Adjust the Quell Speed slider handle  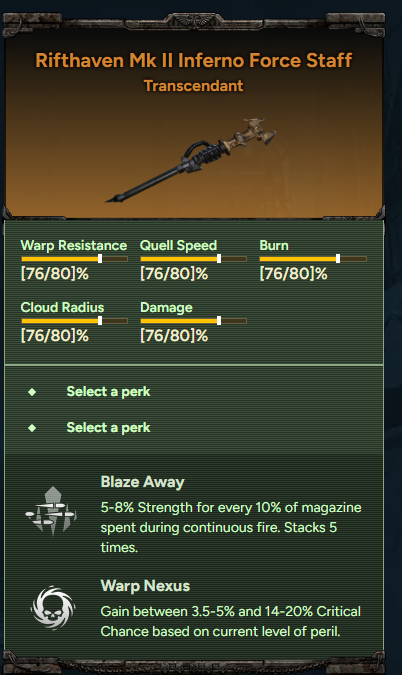point(219,258)
